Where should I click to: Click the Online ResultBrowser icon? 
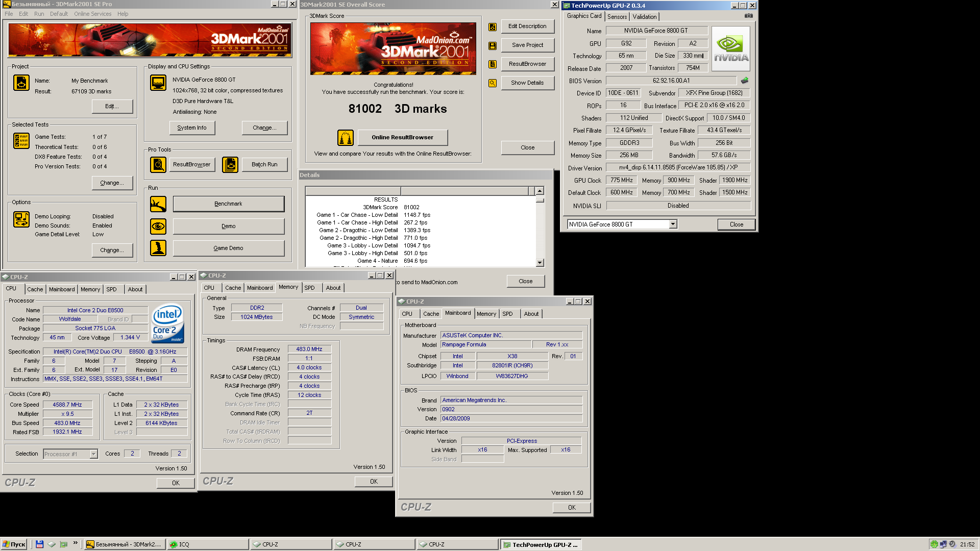point(346,138)
